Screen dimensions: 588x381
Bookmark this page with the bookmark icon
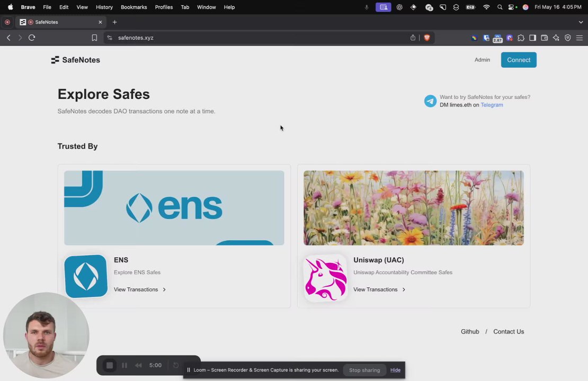coord(94,38)
